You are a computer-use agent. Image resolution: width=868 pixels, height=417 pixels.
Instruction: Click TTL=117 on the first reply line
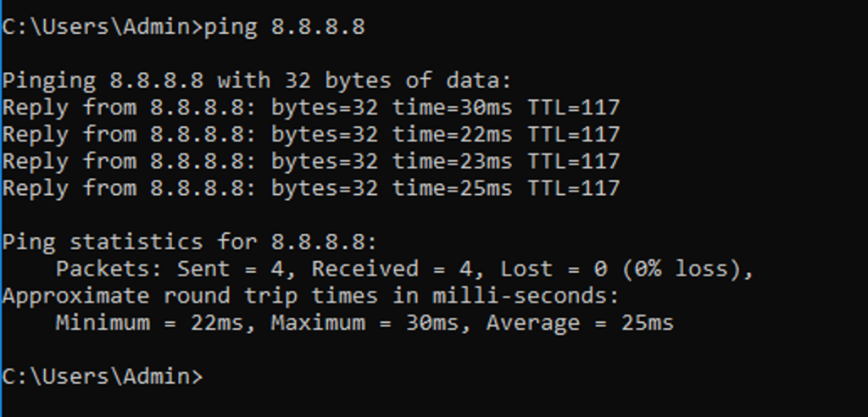[x=574, y=108]
